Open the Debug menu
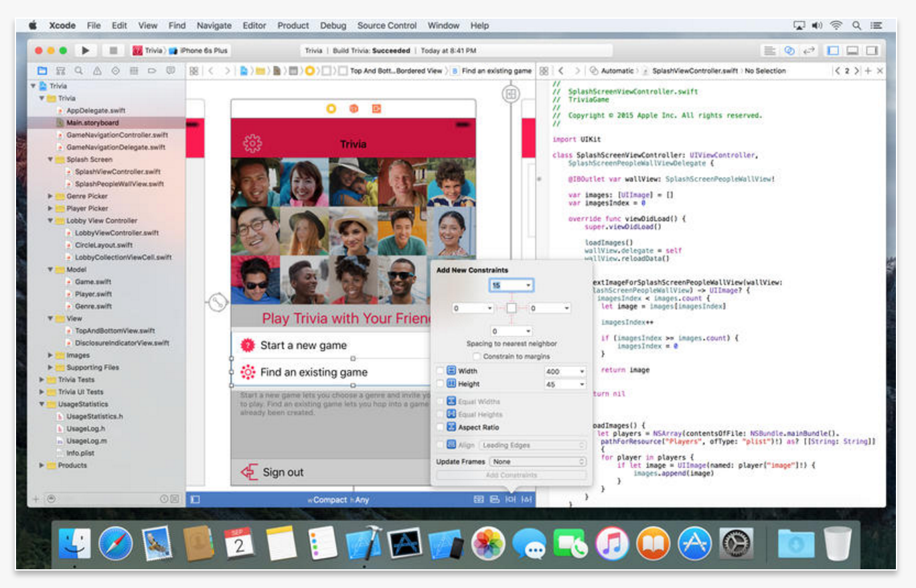This screenshot has width=916, height=588. [333, 25]
